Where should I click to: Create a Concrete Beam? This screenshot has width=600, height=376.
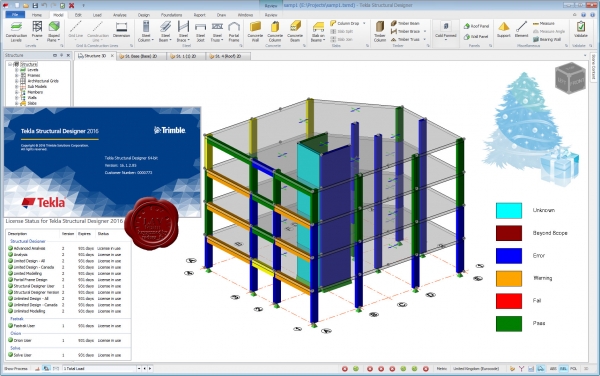(x=295, y=31)
